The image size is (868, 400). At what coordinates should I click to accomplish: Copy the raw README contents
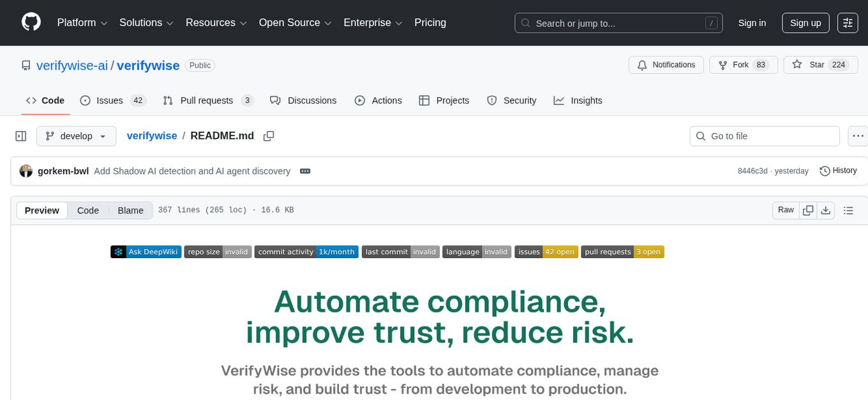(807, 210)
